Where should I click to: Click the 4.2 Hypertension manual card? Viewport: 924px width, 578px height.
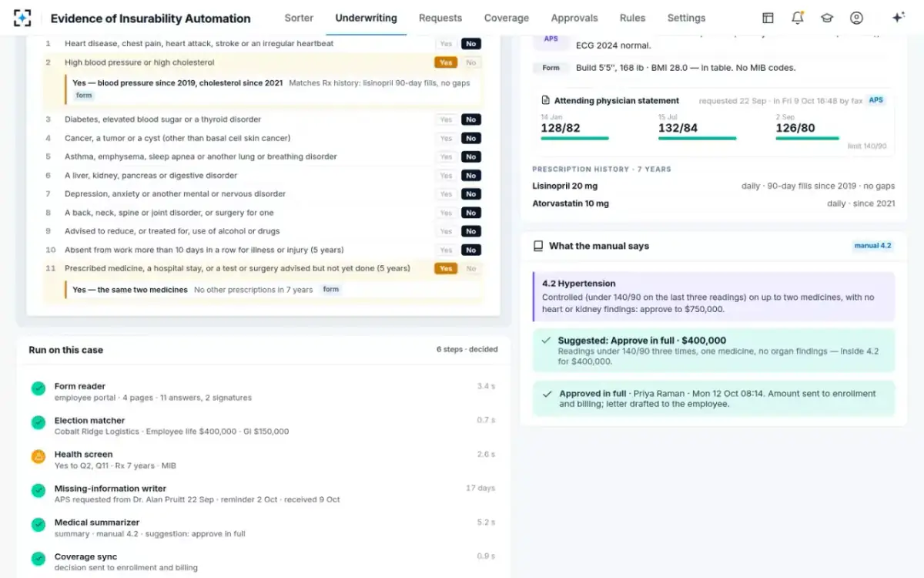coord(714,296)
